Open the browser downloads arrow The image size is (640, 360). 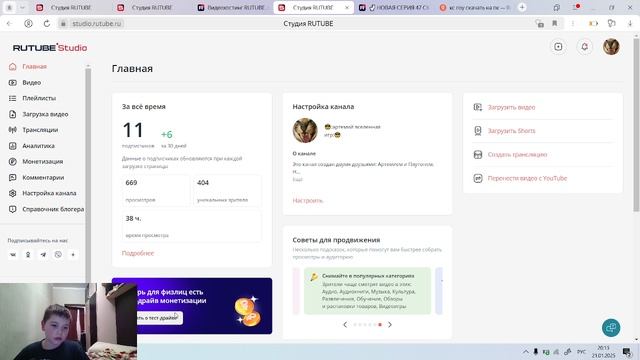tap(630, 24)
